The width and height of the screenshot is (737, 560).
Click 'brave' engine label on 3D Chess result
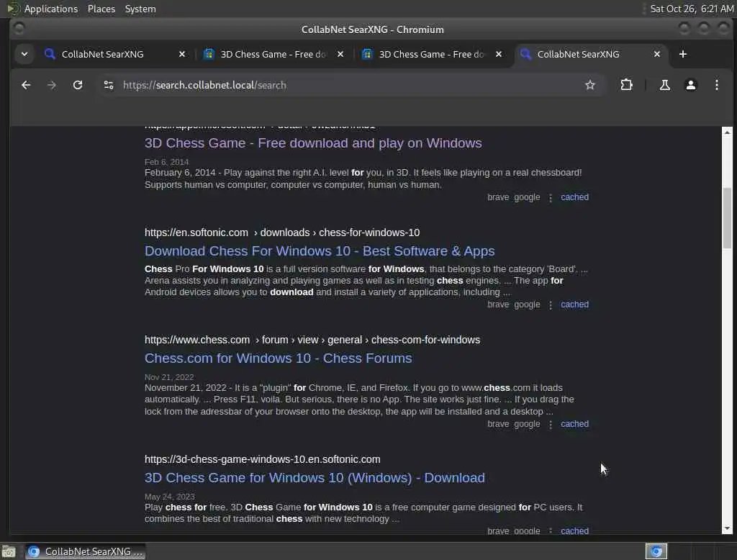(x=498, y=197)
